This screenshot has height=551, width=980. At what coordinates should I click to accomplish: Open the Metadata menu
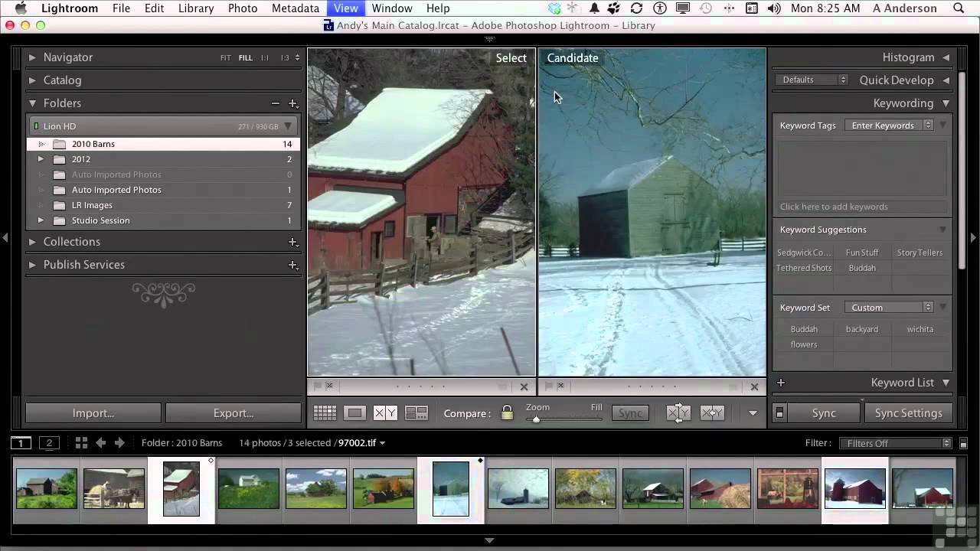pyautogui.click(x=296, y=8)
